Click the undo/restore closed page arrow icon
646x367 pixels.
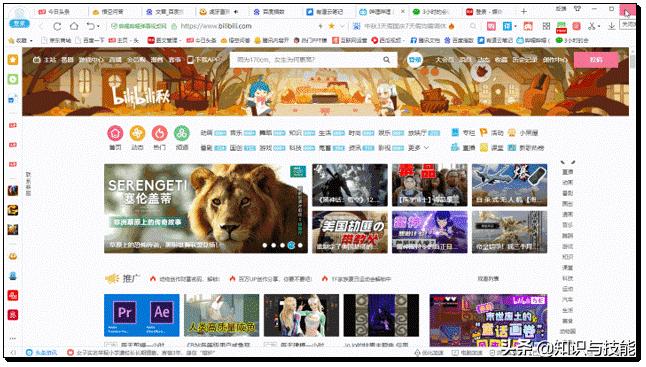(90, 26)
